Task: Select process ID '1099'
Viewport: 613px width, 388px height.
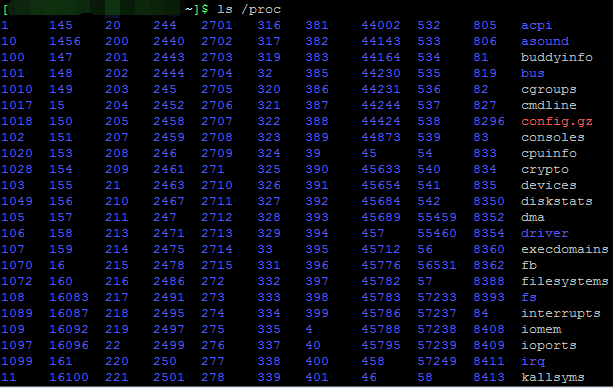Action: [17, 362]
